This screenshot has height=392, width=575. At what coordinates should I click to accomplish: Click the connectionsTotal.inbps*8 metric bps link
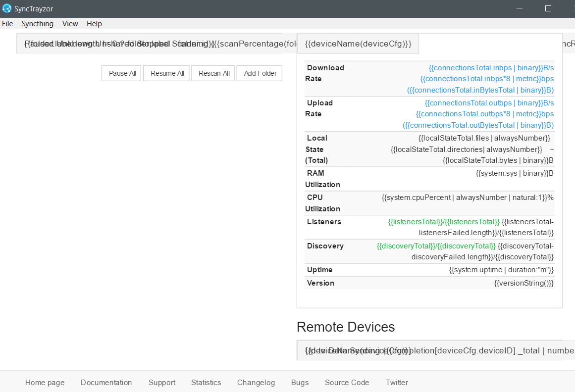(x=487, y=79)
